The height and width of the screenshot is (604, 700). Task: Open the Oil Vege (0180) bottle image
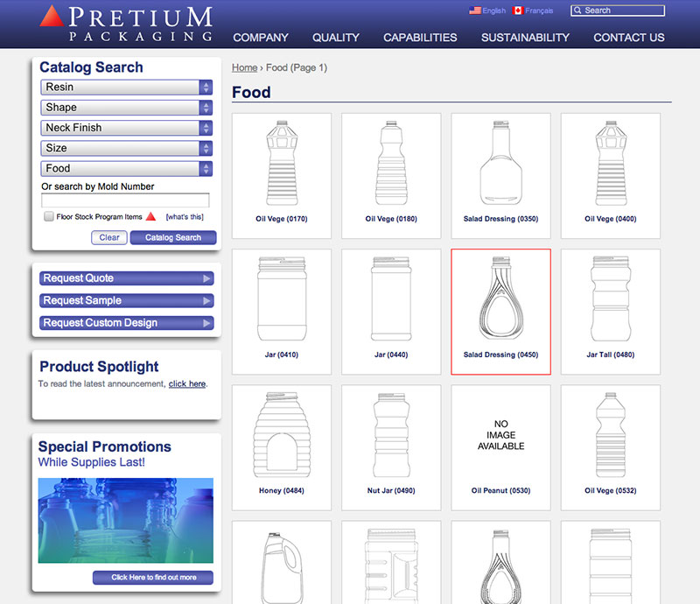(x=391, y=163)
